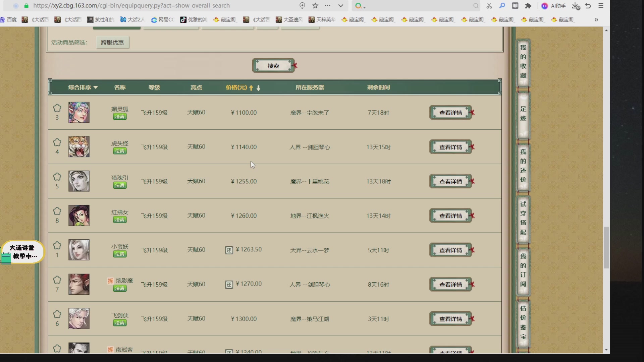Click the search magnifier in the search box
Screen dimensions: 644x362
476,6
